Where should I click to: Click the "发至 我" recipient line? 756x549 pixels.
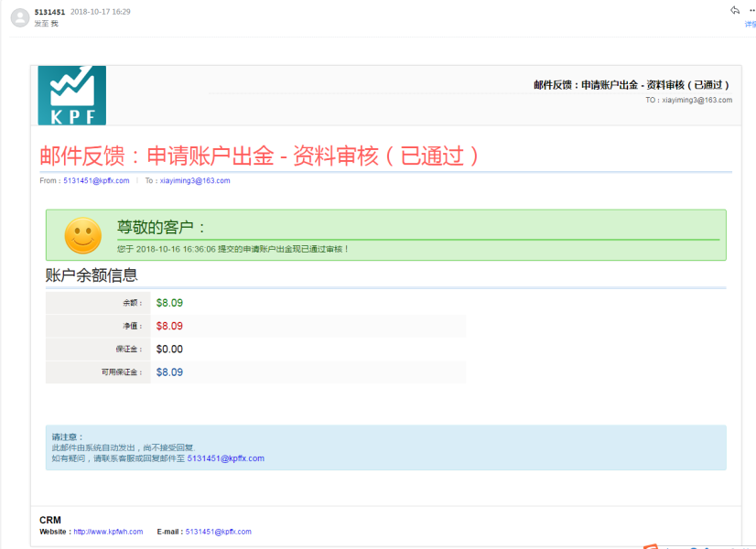click(x=46, y=23)
